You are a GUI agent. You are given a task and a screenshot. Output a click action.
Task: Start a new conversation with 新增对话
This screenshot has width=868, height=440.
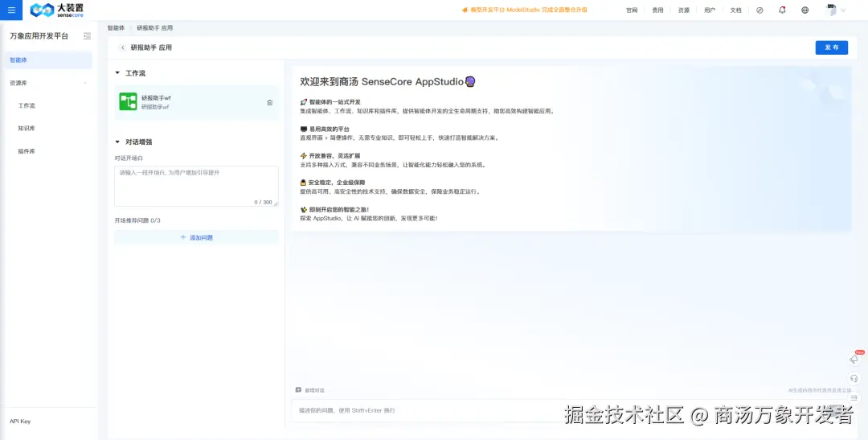(x=310, y=390)
